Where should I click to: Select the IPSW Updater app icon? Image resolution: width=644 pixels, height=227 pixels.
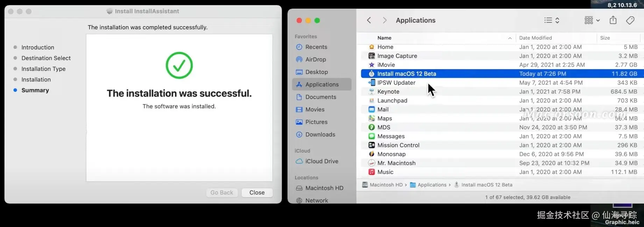coord(371,82)
